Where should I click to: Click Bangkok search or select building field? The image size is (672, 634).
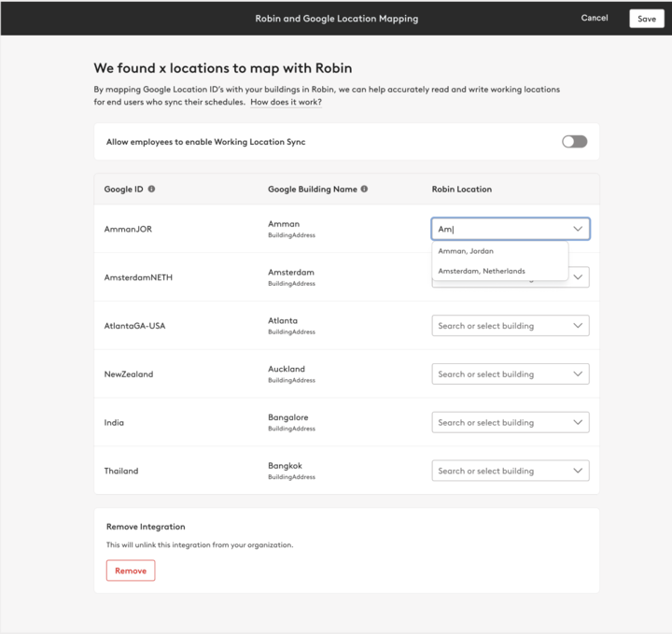pyautogui.click(x=499, y=472)
